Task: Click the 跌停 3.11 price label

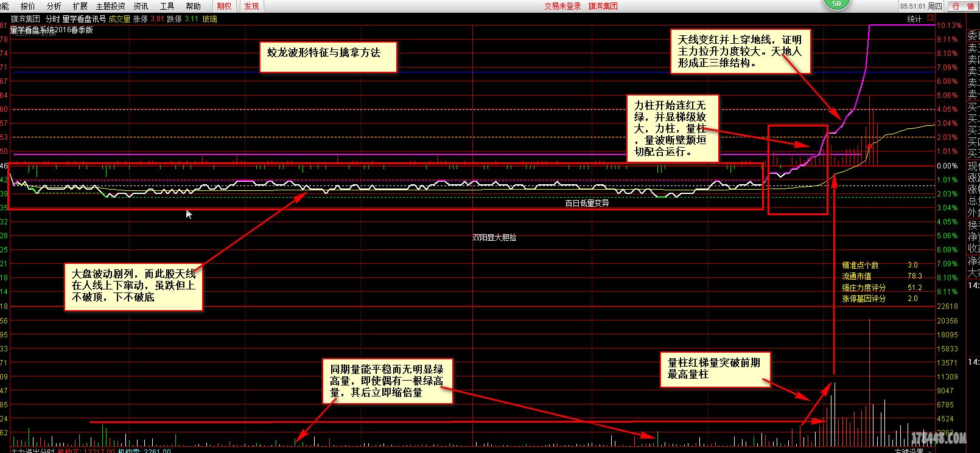Action: pyautogui.click(x=183, y=19)
